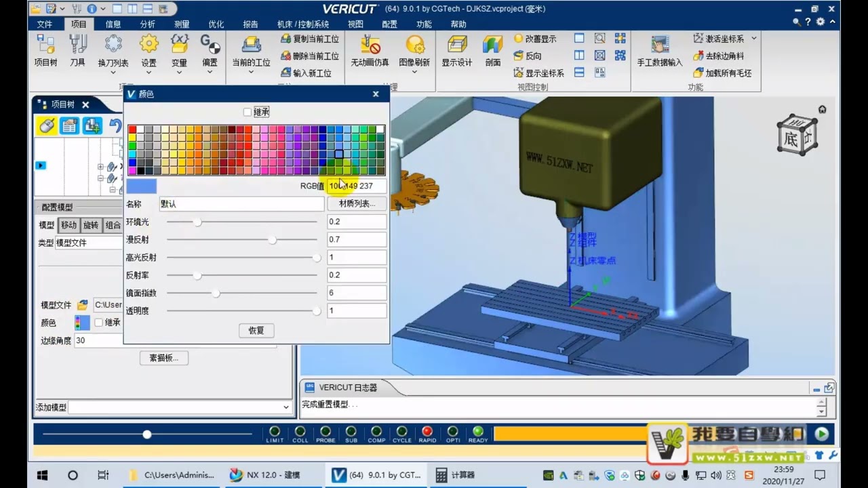This screenshot has height=488, width=868.
Task: Open the 机床/控制系统 ribbon tab
Action: tap(303, 24)
